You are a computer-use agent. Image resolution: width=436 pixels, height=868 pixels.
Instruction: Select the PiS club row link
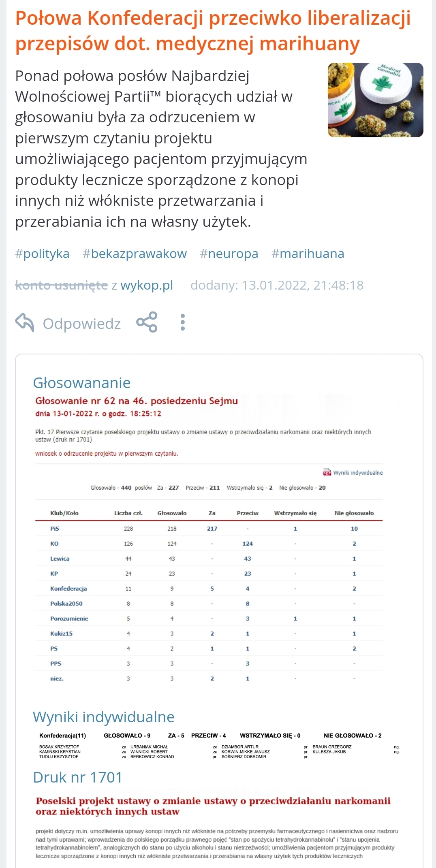point(55,529)
